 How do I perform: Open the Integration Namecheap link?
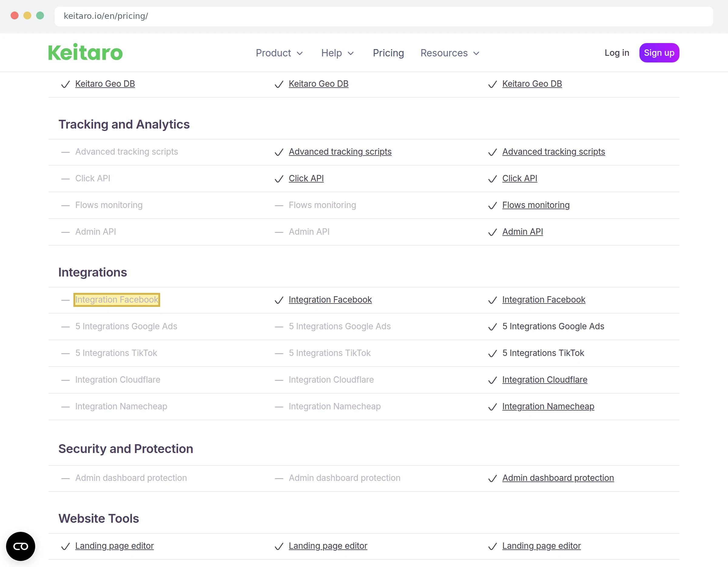tap(548, 406)
